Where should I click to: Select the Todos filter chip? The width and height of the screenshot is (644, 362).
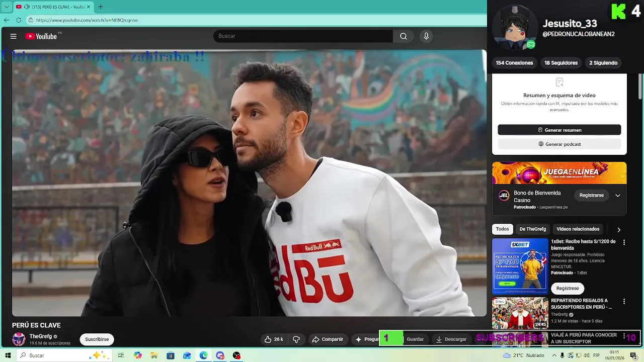(x=502, y=229)
